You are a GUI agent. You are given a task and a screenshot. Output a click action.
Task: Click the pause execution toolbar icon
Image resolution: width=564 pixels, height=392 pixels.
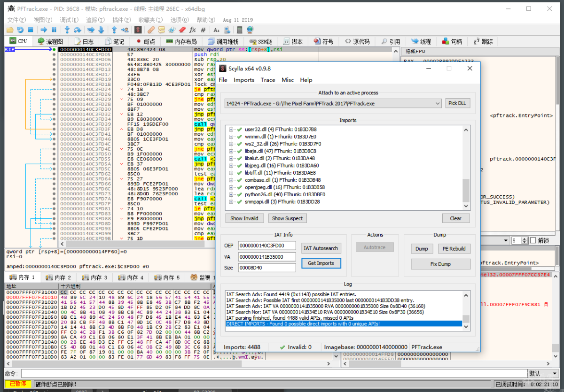pyautogui.click(x=54, y=30)
